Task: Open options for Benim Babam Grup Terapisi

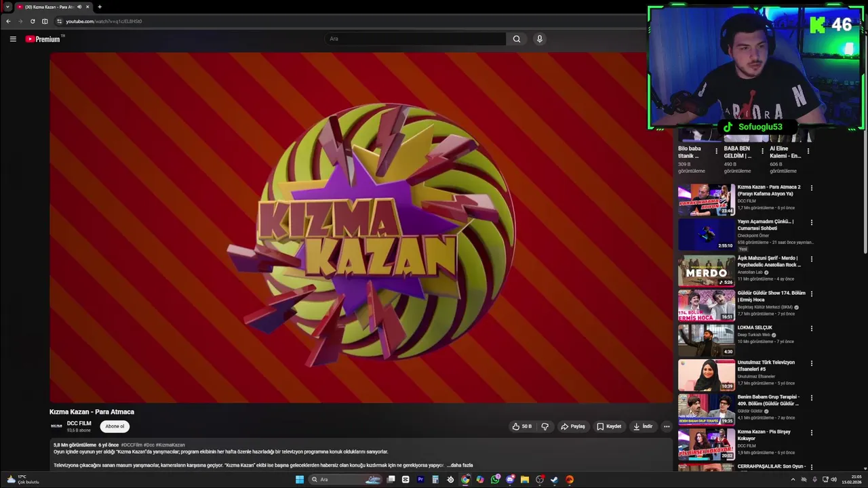Action: (811, 398)
